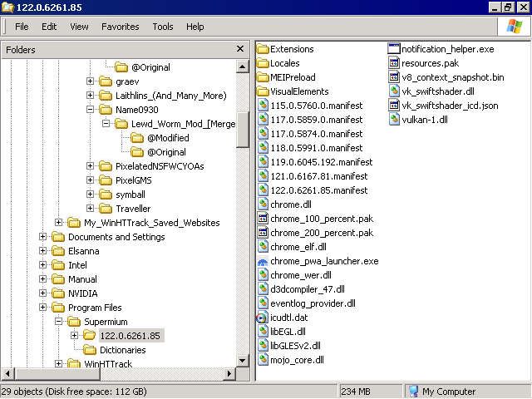Collapse the Supermium tree node

58,322
